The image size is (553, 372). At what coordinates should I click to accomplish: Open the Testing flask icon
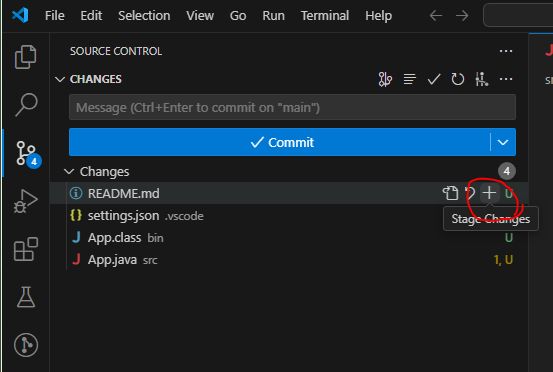click(26, 297)
